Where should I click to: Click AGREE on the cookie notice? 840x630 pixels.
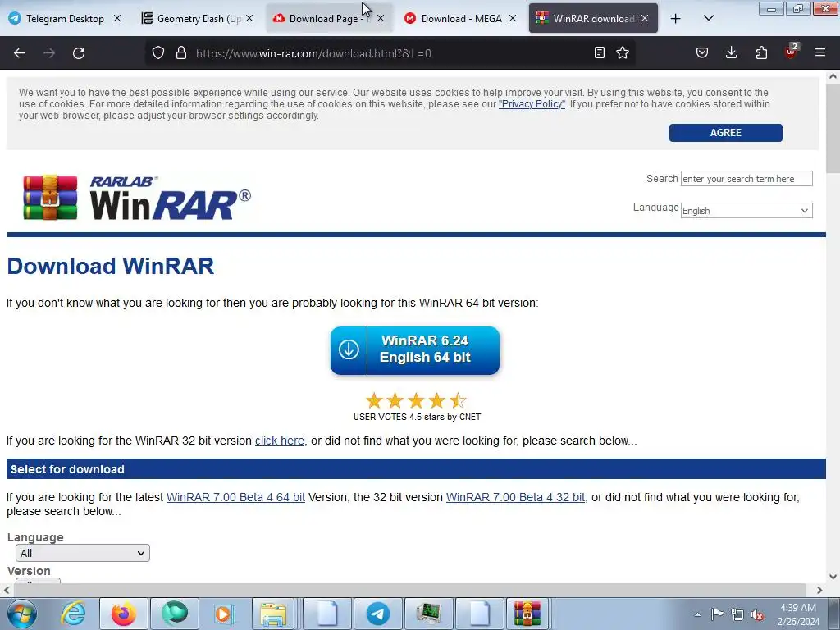[725, 133]
